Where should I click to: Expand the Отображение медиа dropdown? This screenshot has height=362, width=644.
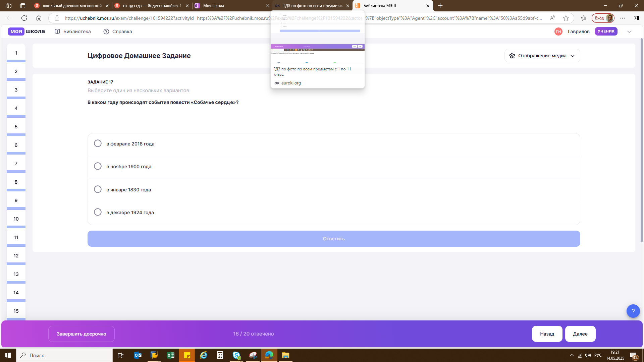click(x=542, y=56)
